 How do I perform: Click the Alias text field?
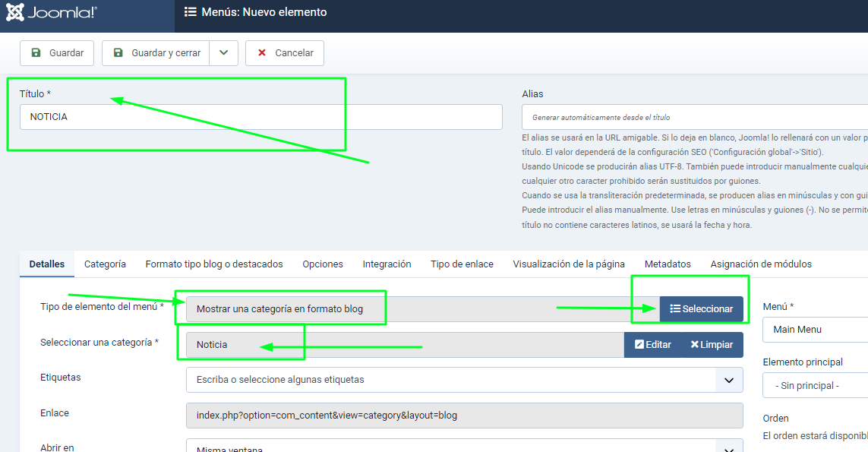coord(695,117)
